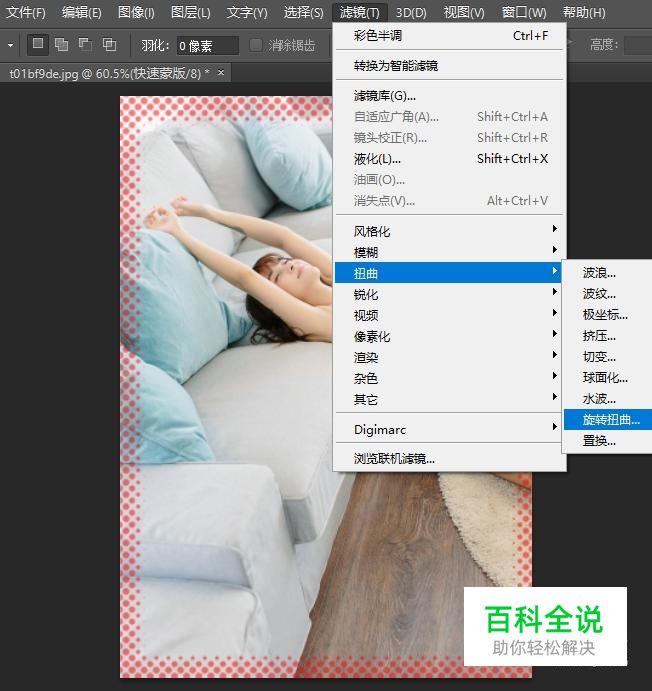Open 滤镜库(G)... filter gallery
Screen dimensions: 652x691
(449, 96)
